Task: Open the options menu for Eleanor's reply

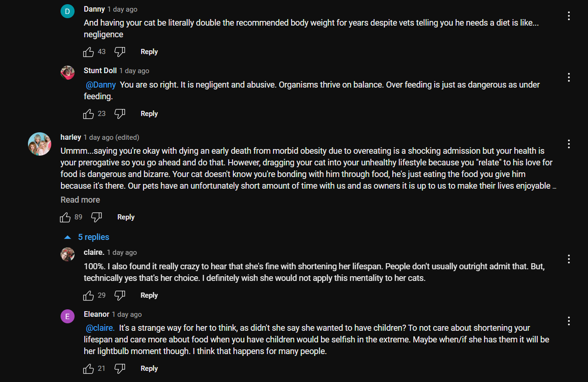Action: pos(569,321)
